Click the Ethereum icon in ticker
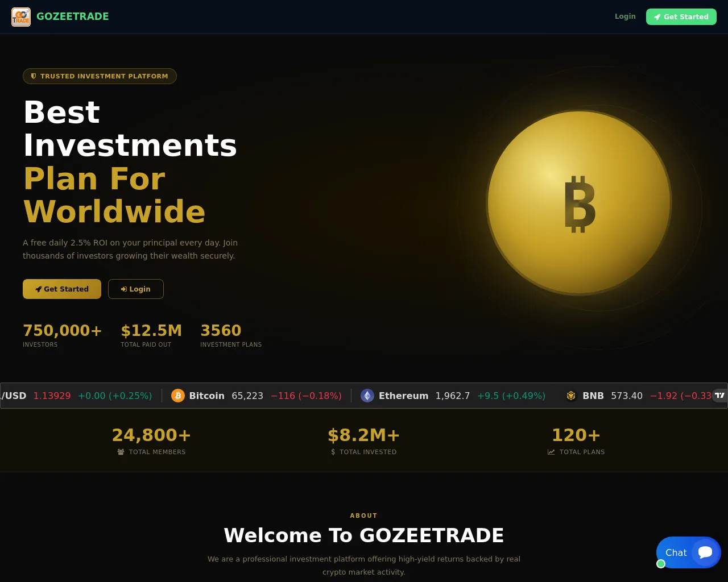 coord(367,396)
